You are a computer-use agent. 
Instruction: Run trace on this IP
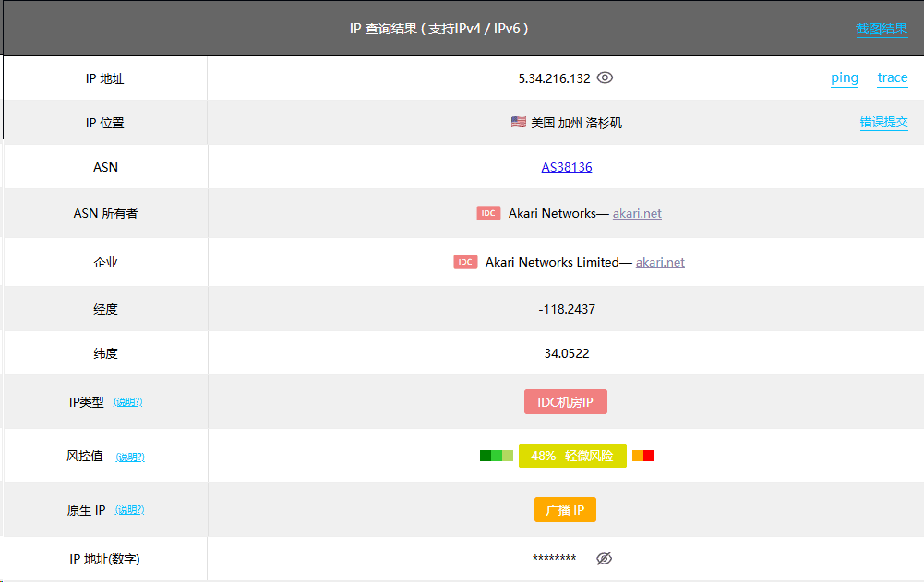point(893,78)
